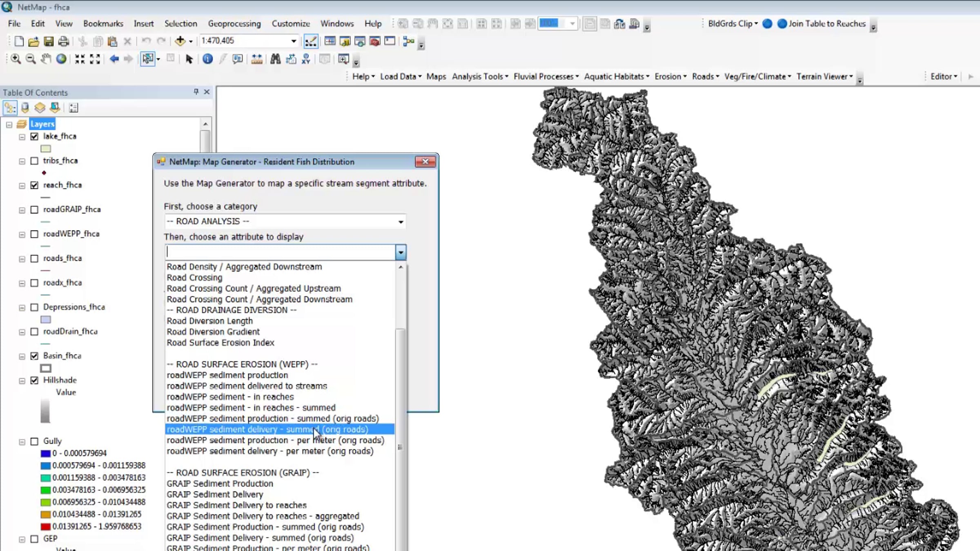This screenshot has height=551, width=980.
Task: Click the NetMap Maps button
Action: point(436,77)
